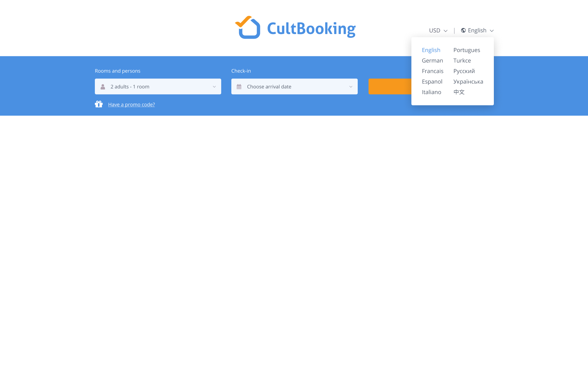Select Українська as the language
The width and height of the screenshot is (588, 368).
click(x=468, y=81)
